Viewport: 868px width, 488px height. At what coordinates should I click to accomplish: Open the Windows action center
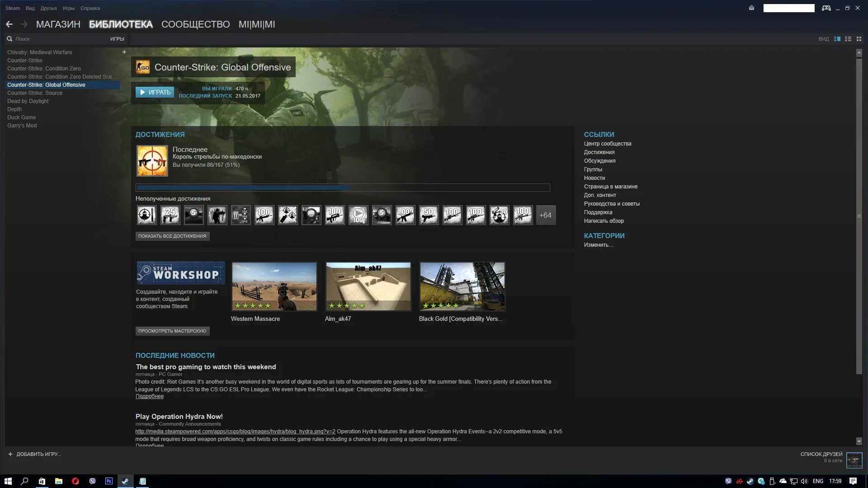point(853,481)
